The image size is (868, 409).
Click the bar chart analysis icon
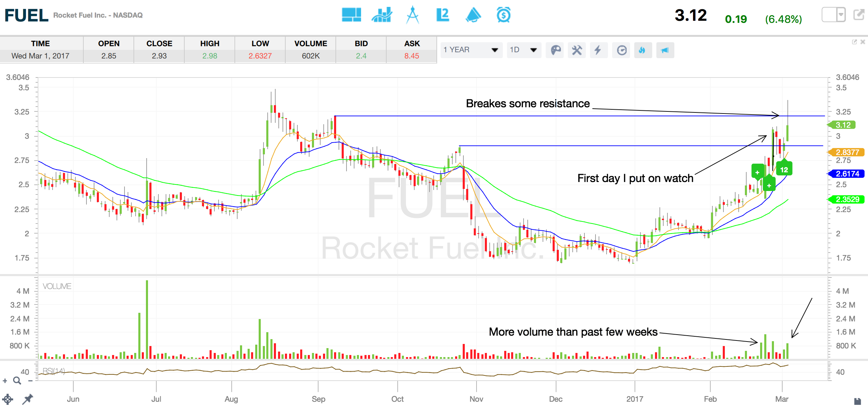(x=381, y=15)
